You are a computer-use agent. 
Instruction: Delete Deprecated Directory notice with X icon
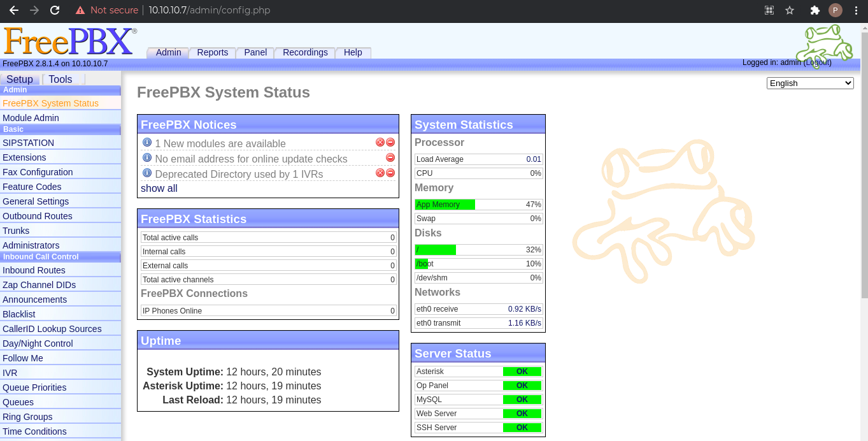[380, 173]
